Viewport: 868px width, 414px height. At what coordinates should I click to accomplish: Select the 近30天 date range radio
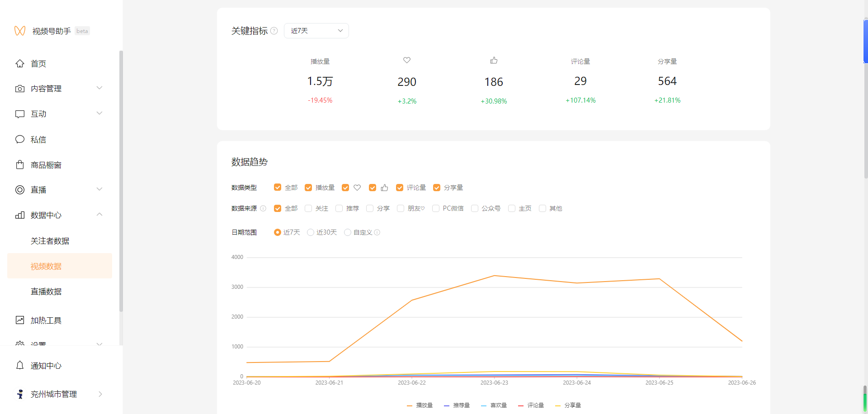point(311,232)
